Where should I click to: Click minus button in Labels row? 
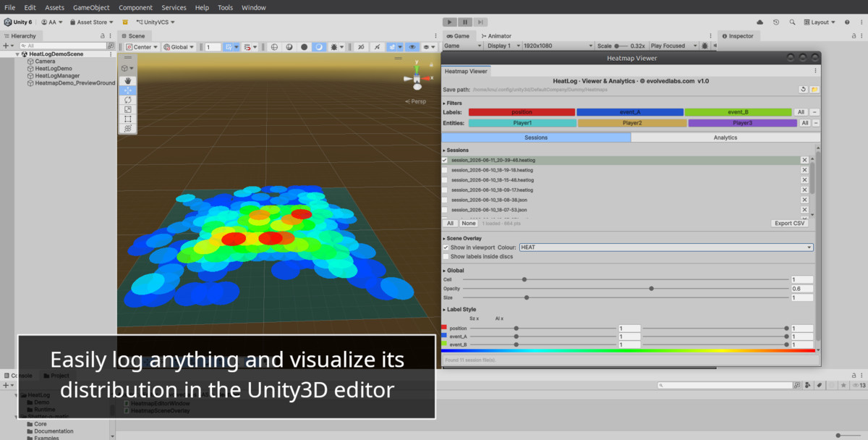814,112
